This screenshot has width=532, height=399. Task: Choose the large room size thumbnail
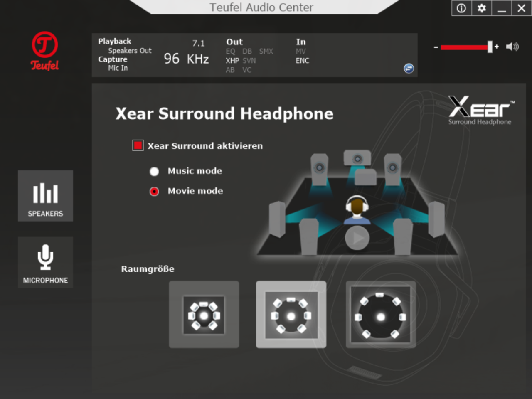pos(381,315)
